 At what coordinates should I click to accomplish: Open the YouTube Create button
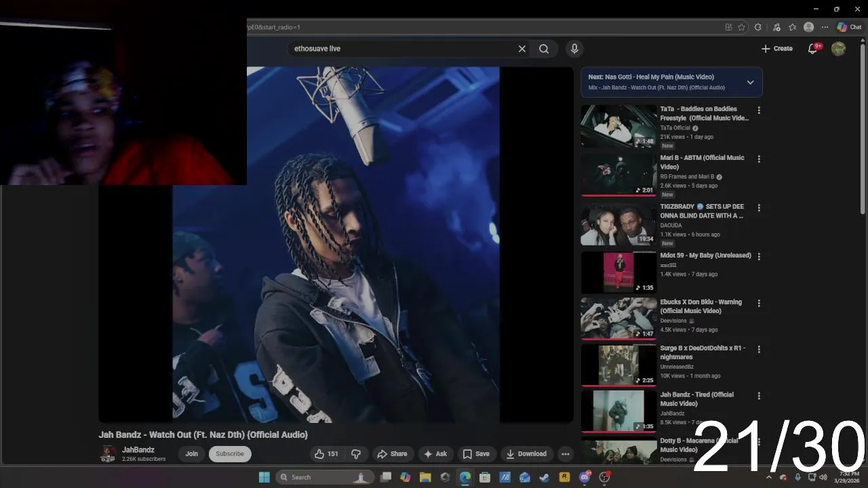(x=777, y=49)
